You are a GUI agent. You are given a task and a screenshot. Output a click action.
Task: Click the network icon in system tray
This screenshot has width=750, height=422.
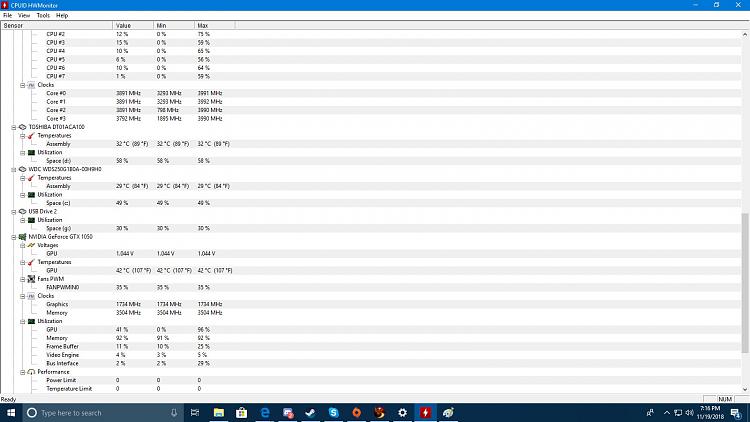pyautogui.click(x=678, y=412)
